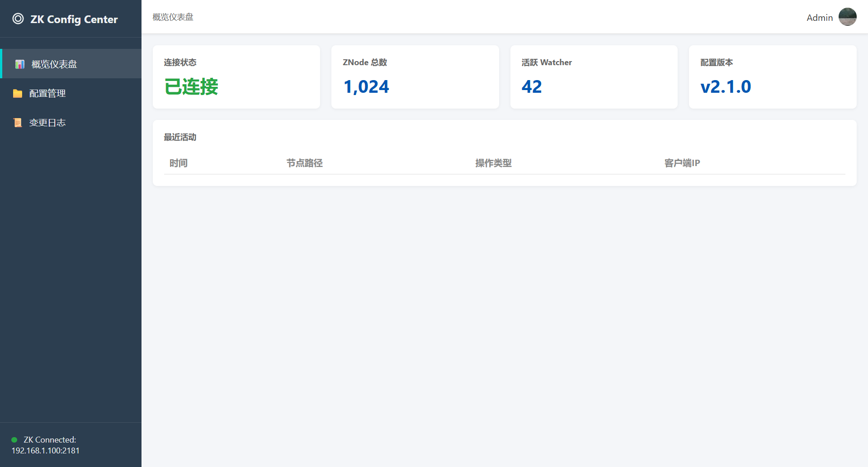Click the Admin username text
This screenshot has width=868, height=467.
819,18
